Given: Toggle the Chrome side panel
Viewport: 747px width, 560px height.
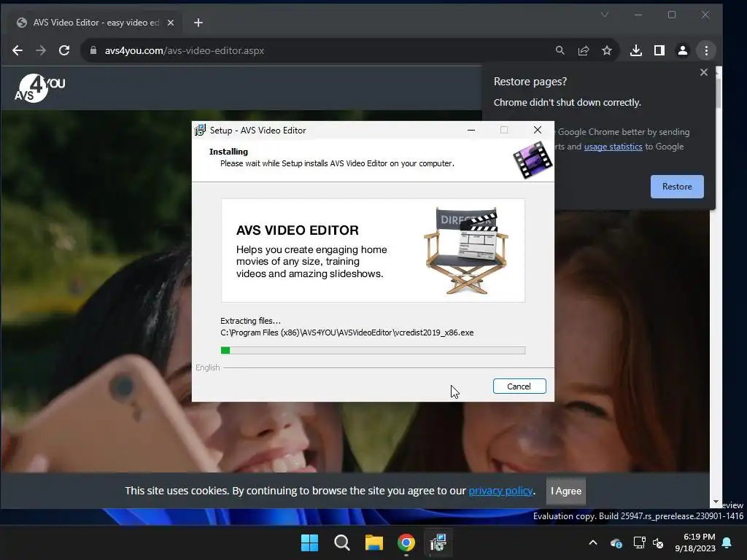Looking at the screenshot, I should [x=659, y=50].
